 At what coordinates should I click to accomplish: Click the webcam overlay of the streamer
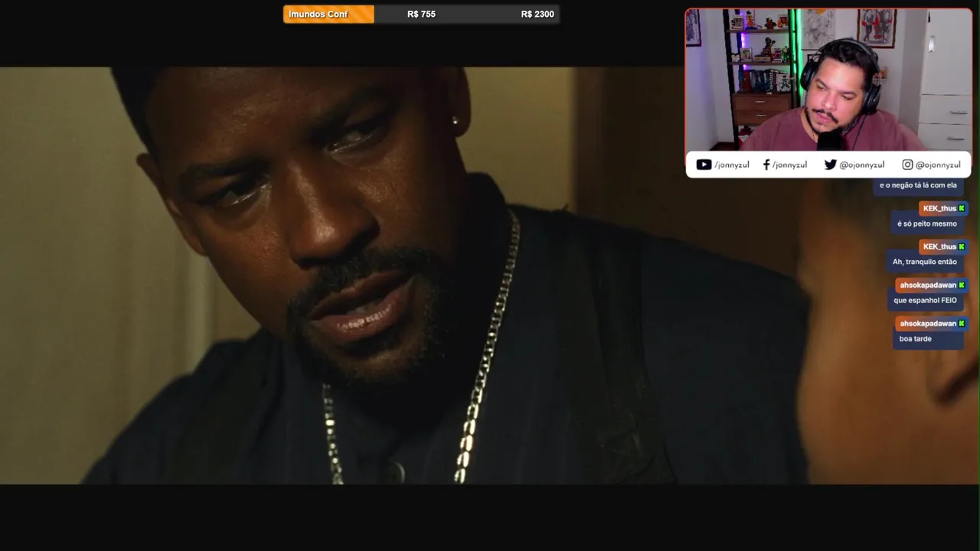point(828,80)
